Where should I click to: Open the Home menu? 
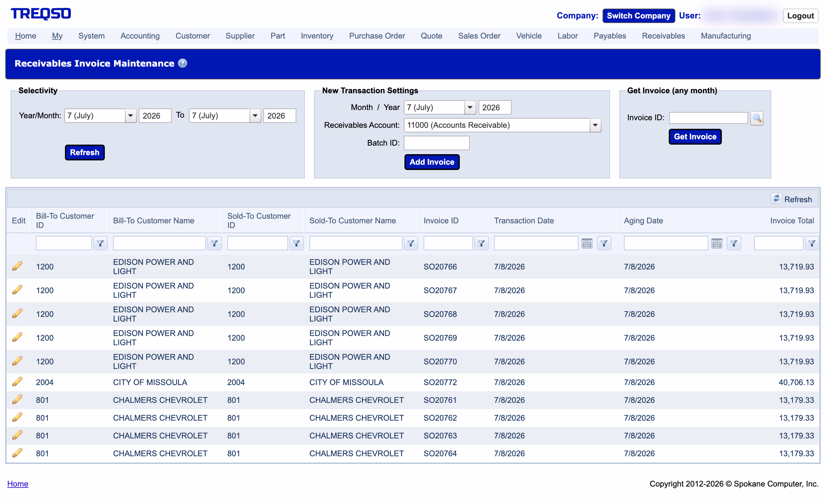(25, 36)
